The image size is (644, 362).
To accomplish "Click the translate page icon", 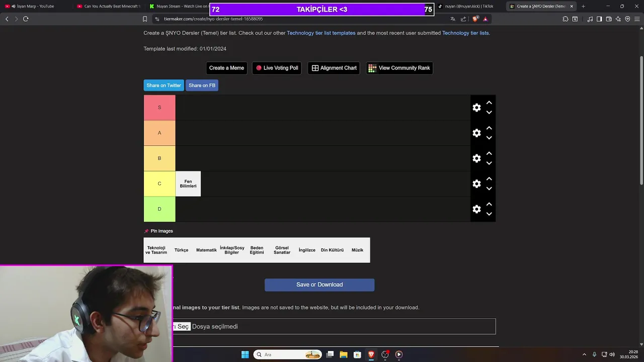I will click(453, 19).
